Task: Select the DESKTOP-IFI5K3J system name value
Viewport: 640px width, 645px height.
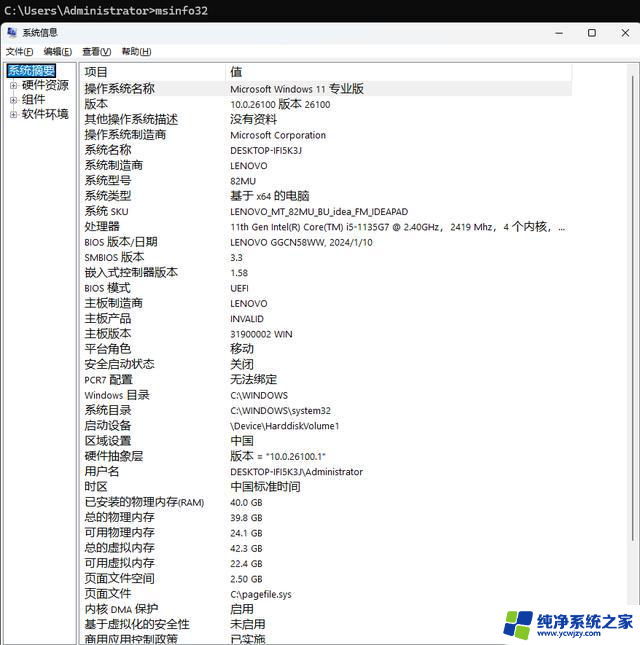Action: coord(266,151)
